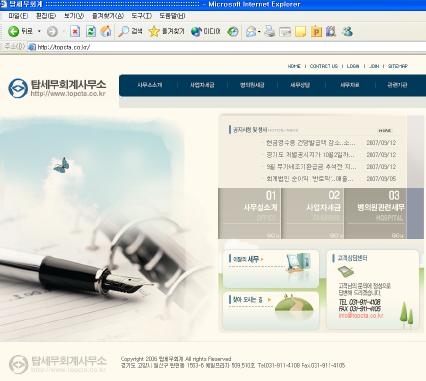Open the 찾아 오시는 길 directions banner
This screenshot has width=426, height=381.
point(271,310)
